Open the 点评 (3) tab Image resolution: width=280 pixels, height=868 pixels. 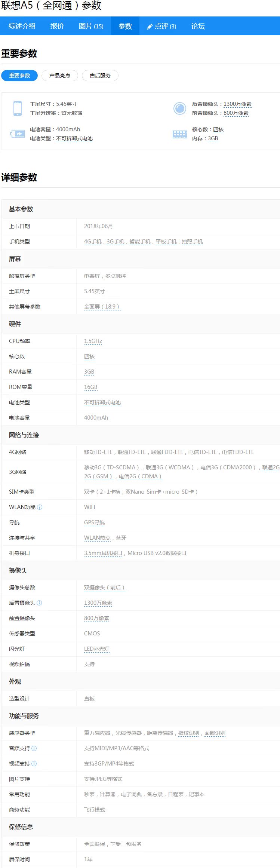point(161,26)
